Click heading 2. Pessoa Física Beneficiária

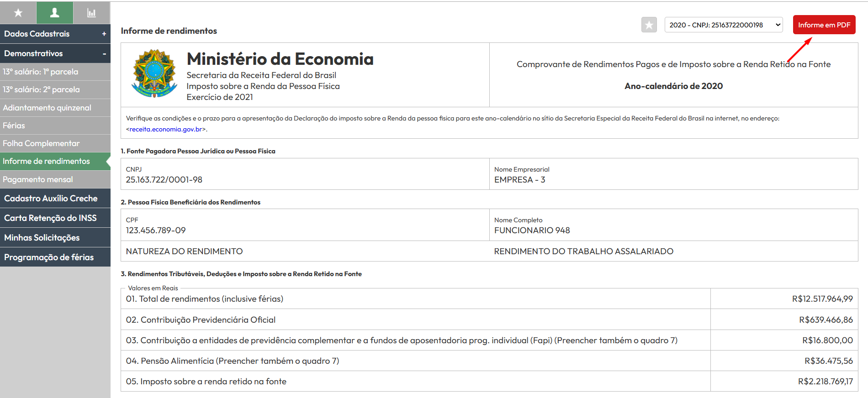pos(191,202)
